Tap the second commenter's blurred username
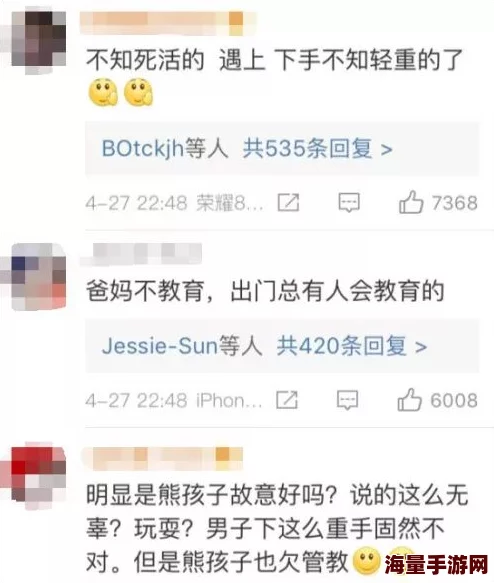 coord(141,254)
